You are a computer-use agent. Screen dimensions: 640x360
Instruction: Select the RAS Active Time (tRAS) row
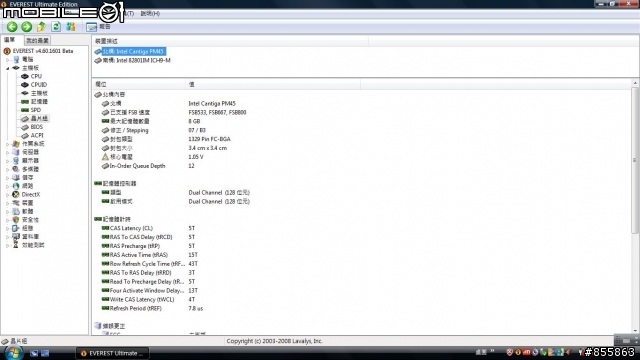[150, 255]
